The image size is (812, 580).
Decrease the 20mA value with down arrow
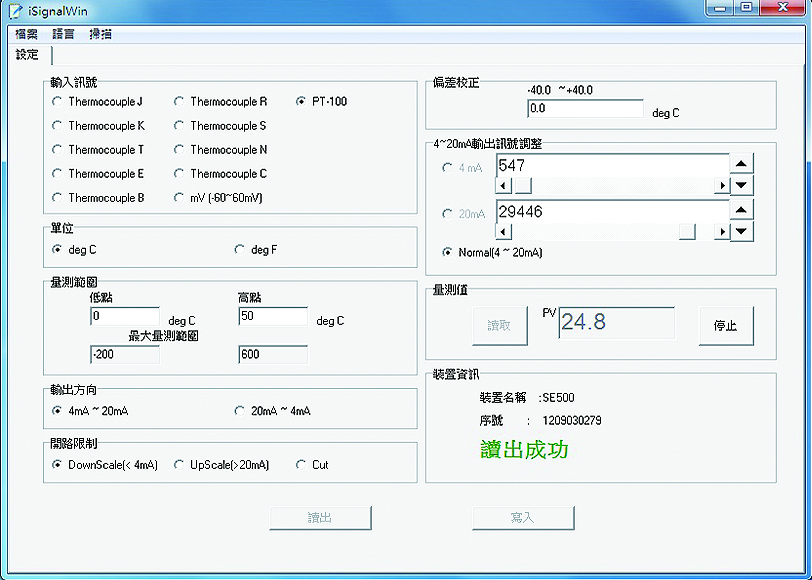coord(742,231)
